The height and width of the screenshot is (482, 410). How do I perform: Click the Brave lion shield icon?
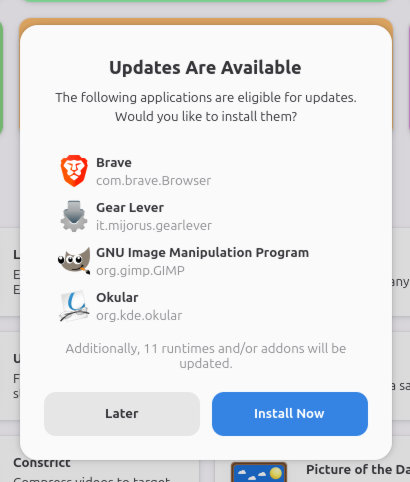click(x=74, y=171)
